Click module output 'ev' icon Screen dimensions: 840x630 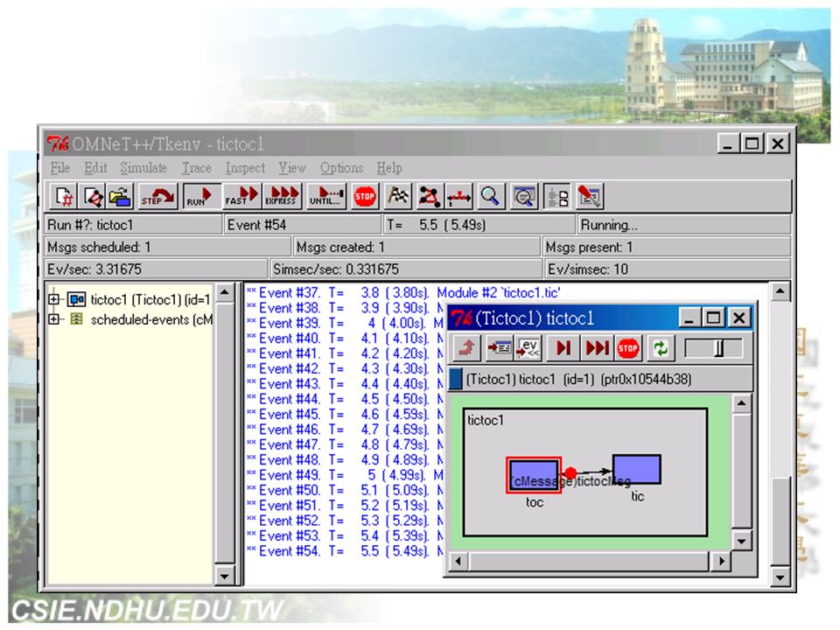click(x=528, y=349)
